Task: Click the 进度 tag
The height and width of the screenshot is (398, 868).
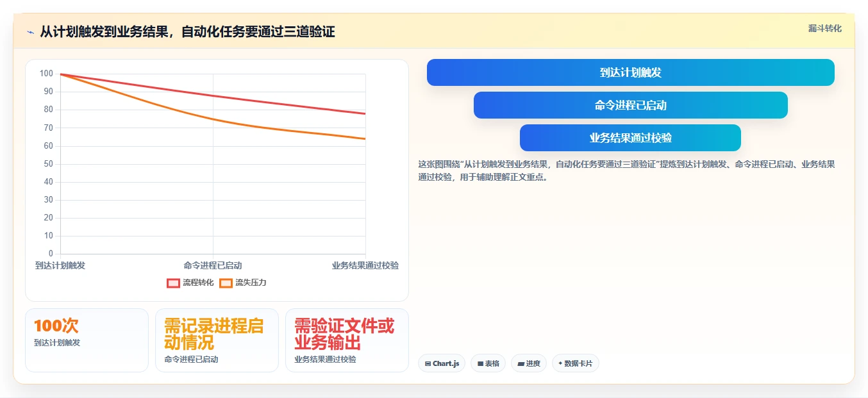Action: tap(529, 363)
